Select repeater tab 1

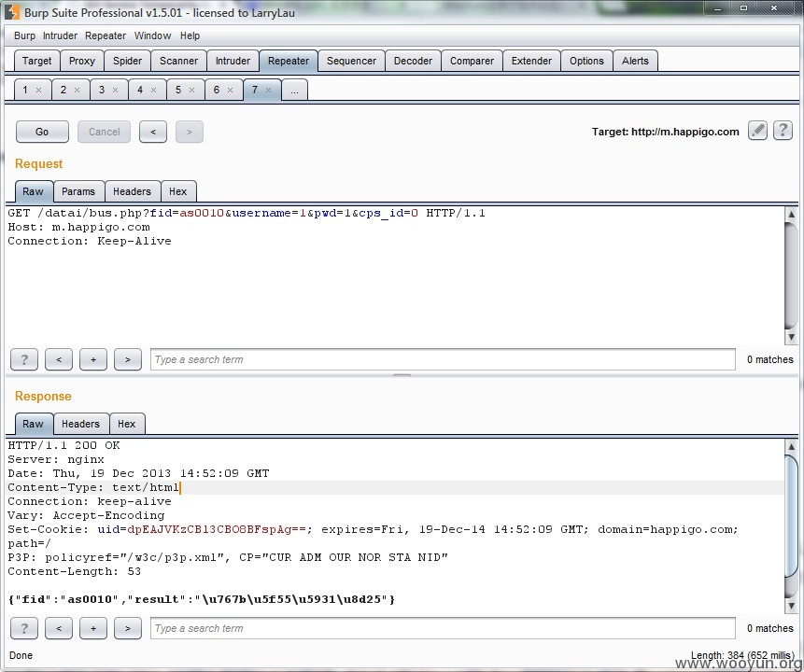click(24, 90)
